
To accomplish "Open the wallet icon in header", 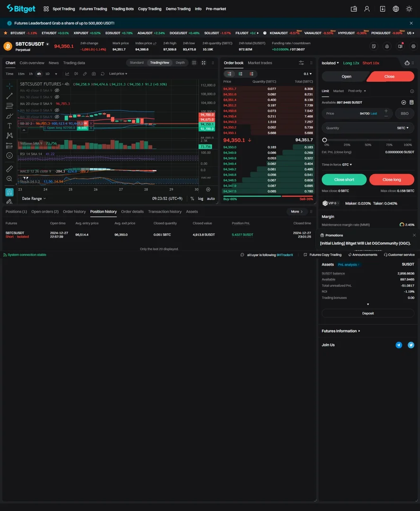I will [x=354, y=9].
